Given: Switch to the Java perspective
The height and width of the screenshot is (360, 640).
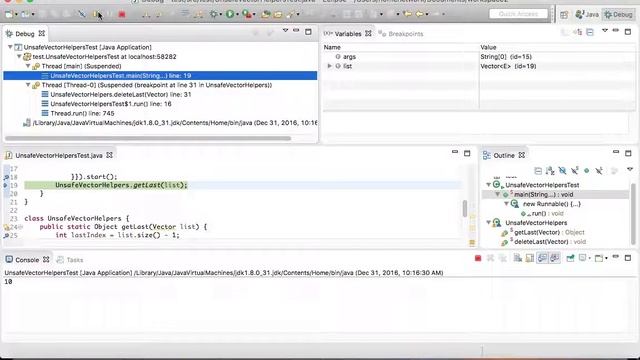Looking at the screenshot, I should (x=587, y=15).
